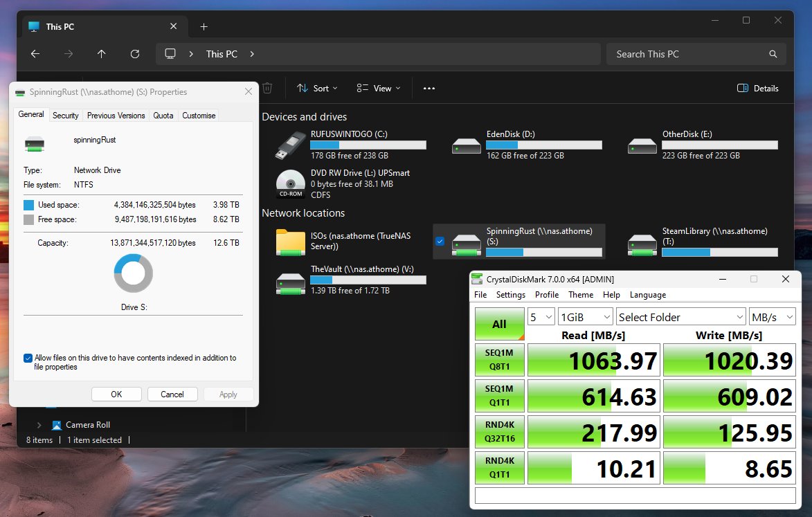This screenshot has width=812, height=517.
Task: Uncheck the SpinningRust (S:) selection checkbox
Action: pos(440,241)
